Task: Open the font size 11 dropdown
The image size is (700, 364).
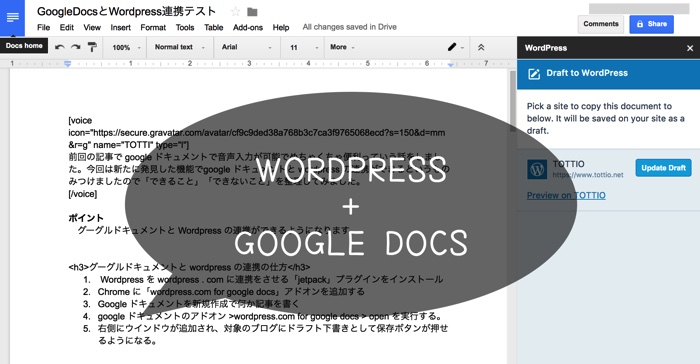Action: click(x=304, y=47)
